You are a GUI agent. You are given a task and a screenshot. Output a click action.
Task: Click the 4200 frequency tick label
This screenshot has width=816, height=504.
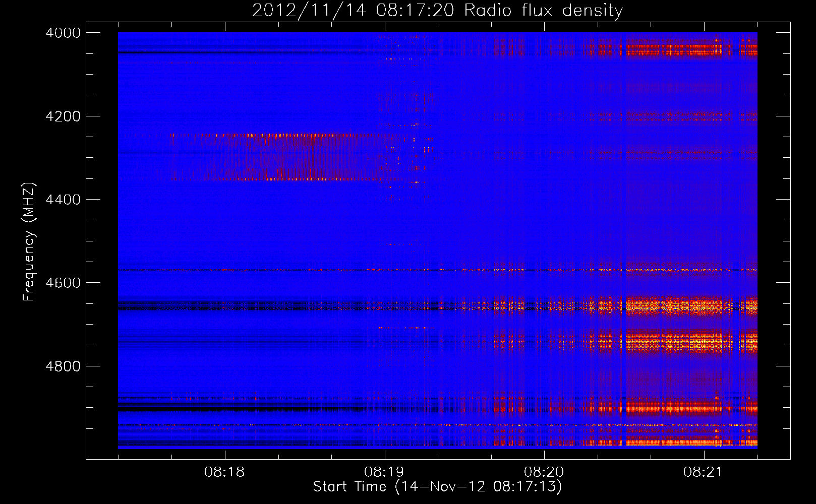(63, 116)
